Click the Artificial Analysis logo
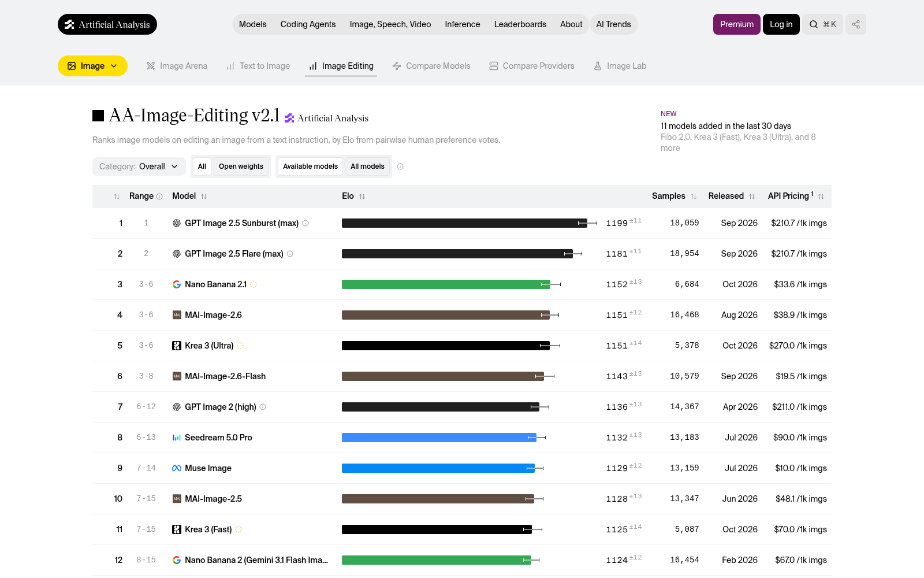The width and height of the screenshot is (924, 578). pos(107,24)
